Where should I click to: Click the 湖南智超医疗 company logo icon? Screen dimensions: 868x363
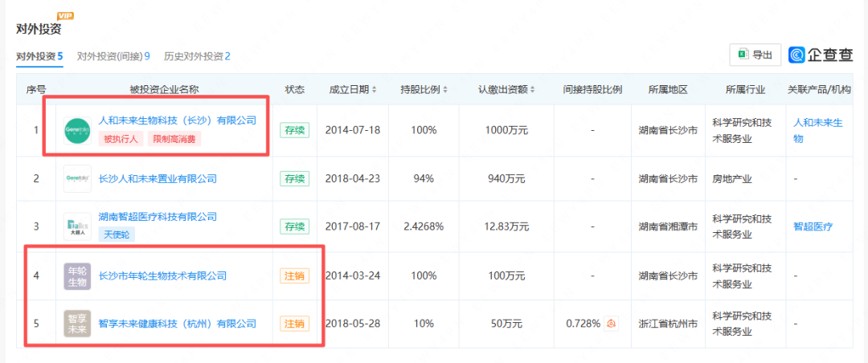77,226
